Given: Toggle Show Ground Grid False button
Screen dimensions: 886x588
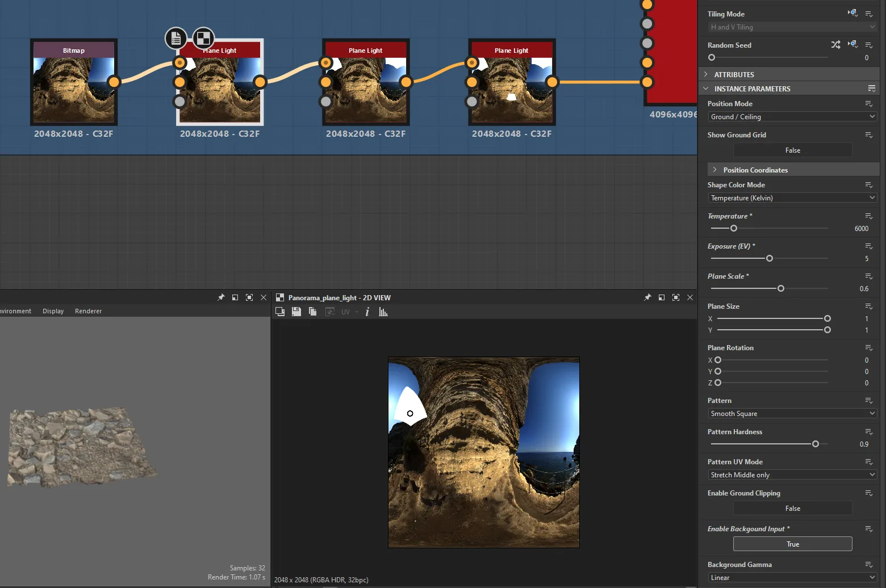Looking at the screenshot, I should 793,150.
